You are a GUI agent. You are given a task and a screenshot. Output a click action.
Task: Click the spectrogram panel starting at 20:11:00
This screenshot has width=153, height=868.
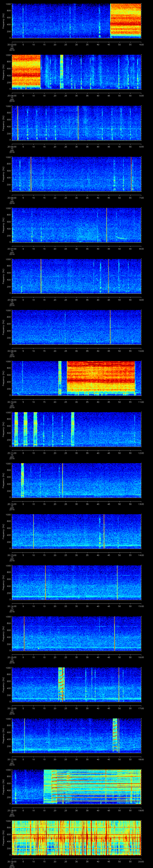coord(76,429)
